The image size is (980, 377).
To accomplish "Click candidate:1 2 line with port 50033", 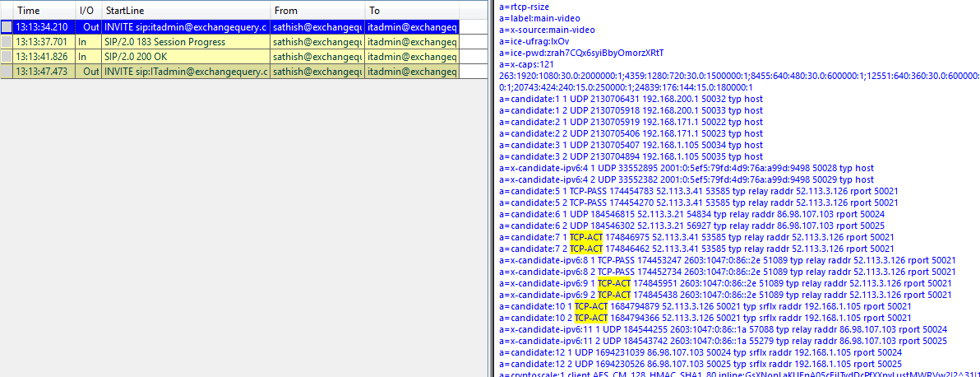I will (631, 111).
